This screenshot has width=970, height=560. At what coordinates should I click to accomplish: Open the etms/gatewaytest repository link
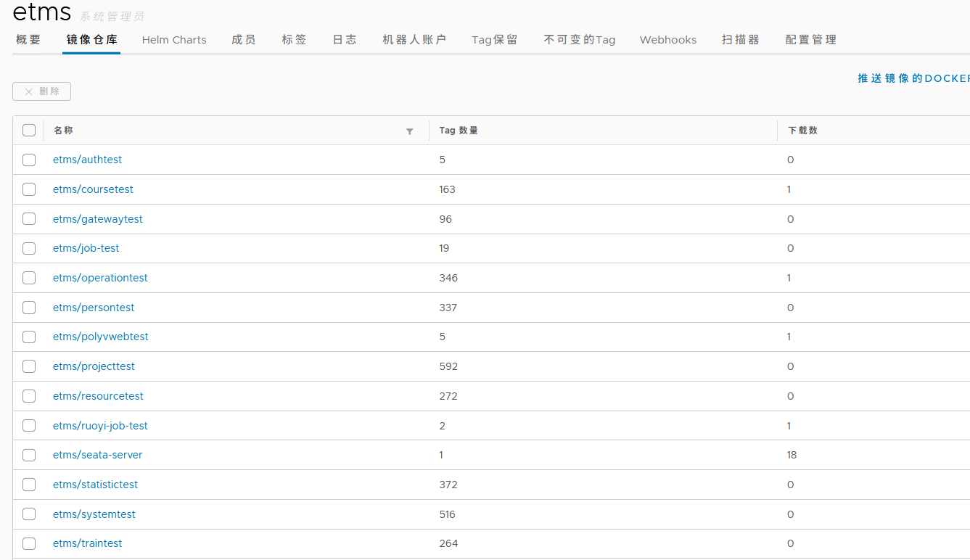tap(98, 219)
